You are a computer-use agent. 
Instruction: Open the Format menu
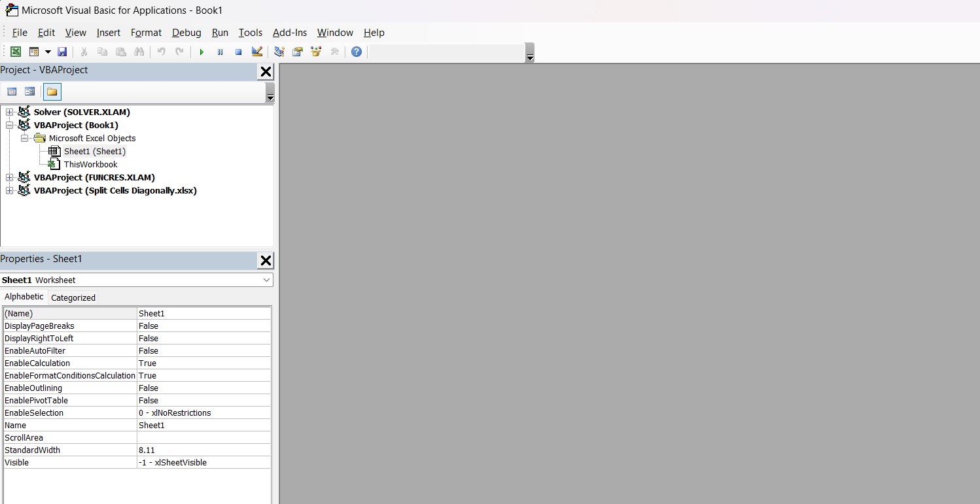point(146,33)
